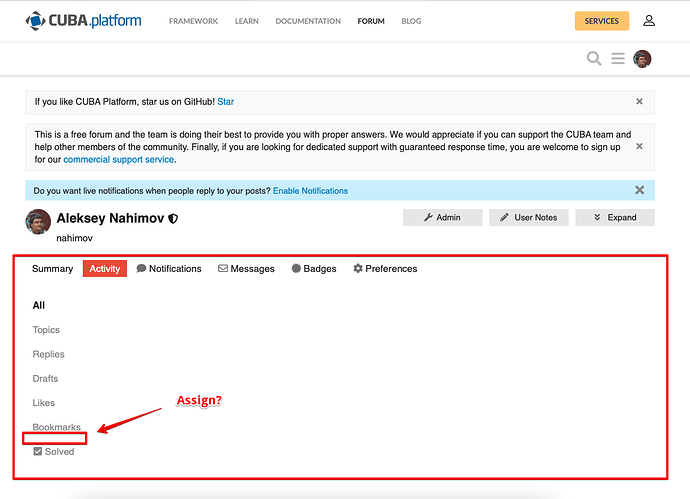Open the FORUM nav item
The width and height of the screenshot is (690, 499).
click(371, 21)
